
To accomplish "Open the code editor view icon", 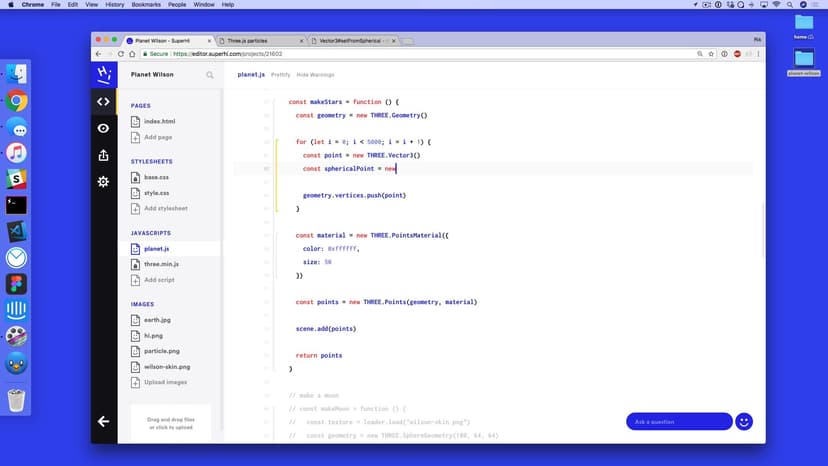I will tap(103, 101).
